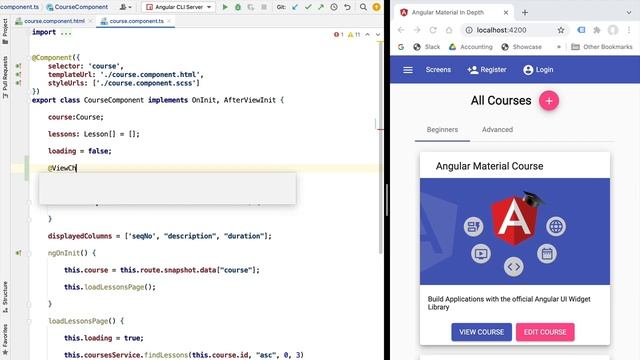Click the Git commit checkmark icon

coord(308,7)
